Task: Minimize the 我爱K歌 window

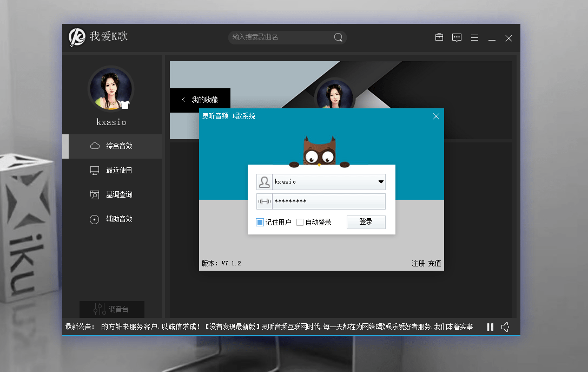Action: coord(492,38)
